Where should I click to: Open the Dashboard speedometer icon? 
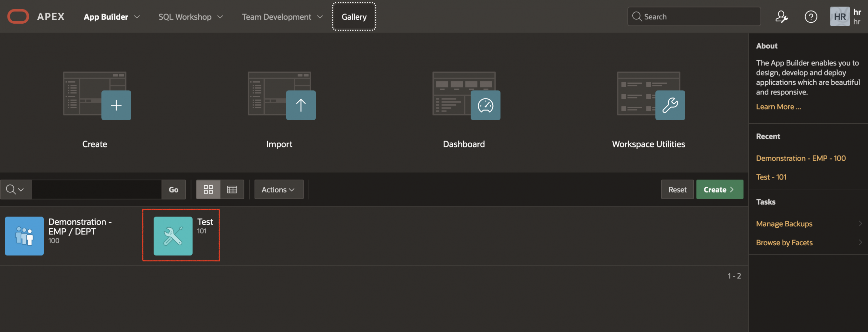pos(485,105)
